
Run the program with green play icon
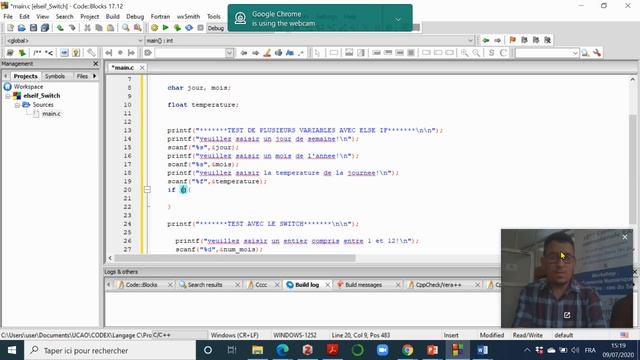pyautogui.click(x=165, y=28)
